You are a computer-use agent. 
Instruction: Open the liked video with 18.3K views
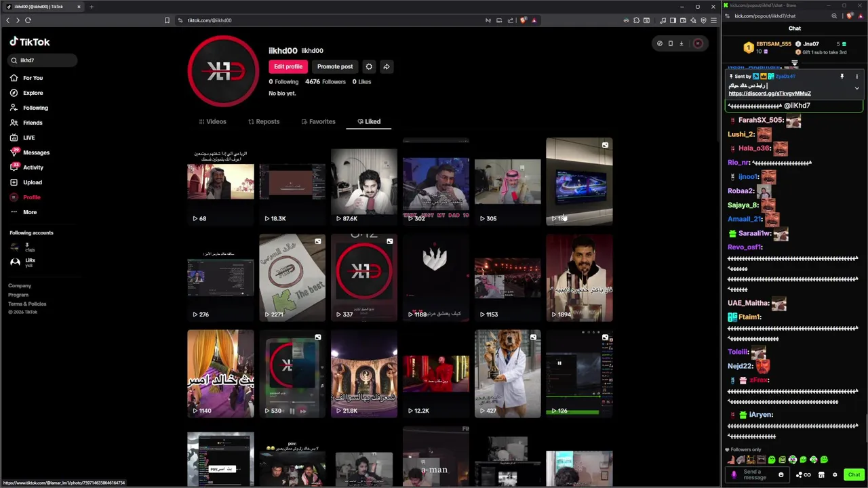point(292,182)
